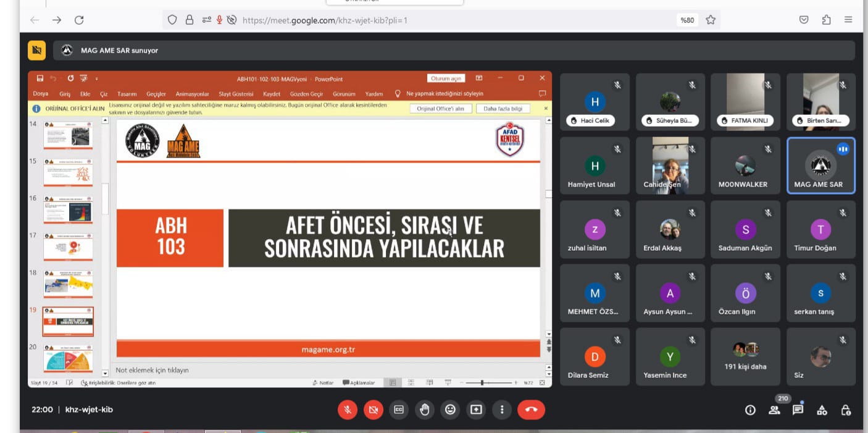Click the Cahide Şen video tile

(670, 166)
